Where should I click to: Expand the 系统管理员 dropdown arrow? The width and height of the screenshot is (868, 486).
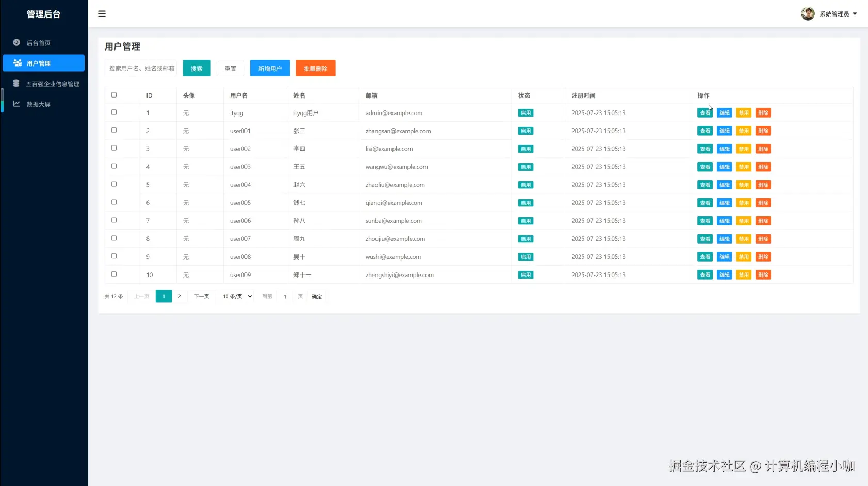tap(855, 14)
